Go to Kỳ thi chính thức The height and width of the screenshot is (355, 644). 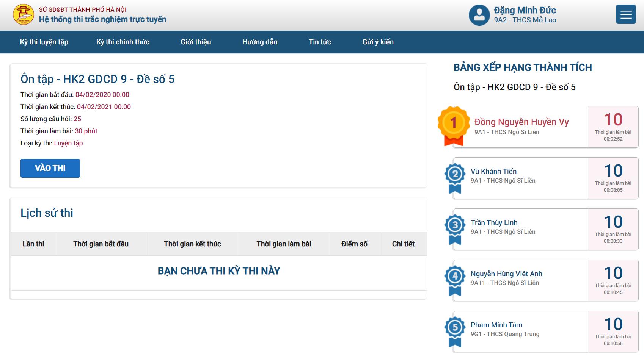(x=123, y=42)
